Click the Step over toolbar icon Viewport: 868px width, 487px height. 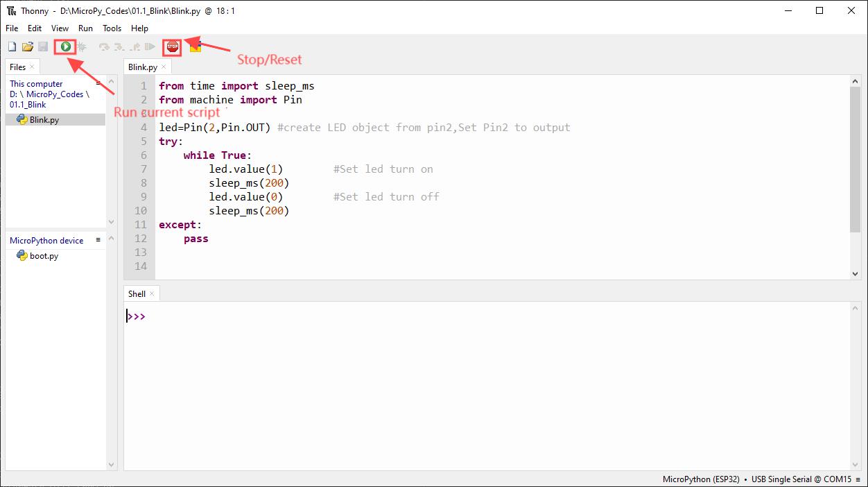[104, 47]
